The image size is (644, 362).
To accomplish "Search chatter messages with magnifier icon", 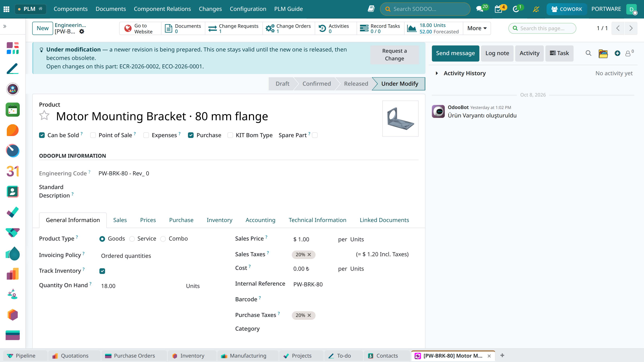I will 588,53.
